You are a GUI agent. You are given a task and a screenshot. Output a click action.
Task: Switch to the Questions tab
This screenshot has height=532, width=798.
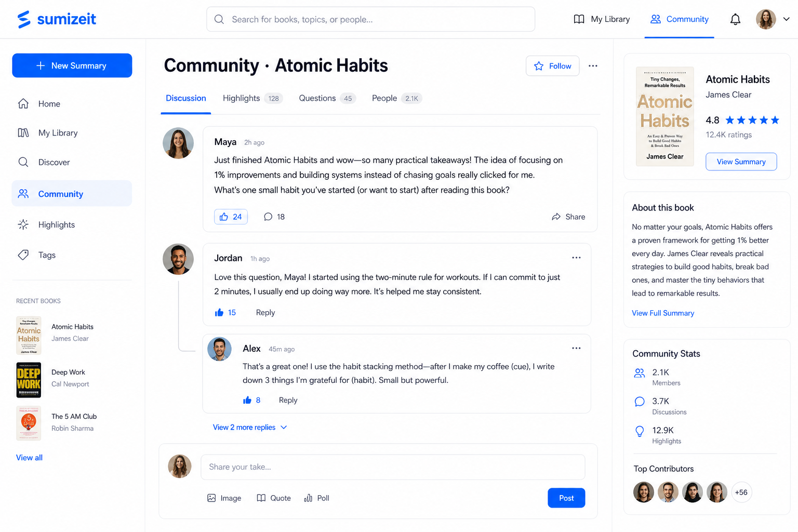point(327,98)
